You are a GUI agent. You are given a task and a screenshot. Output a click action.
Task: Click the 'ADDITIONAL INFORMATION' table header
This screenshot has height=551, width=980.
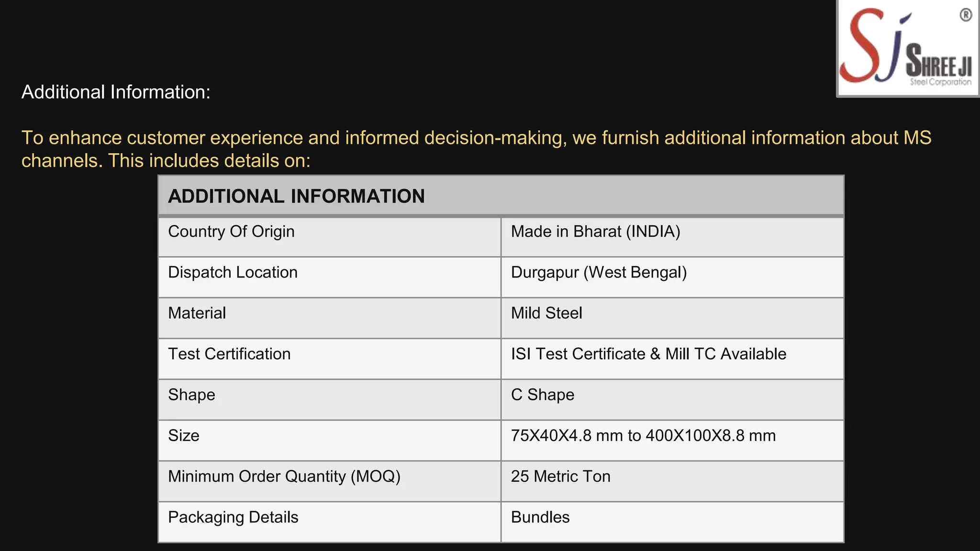296,196
